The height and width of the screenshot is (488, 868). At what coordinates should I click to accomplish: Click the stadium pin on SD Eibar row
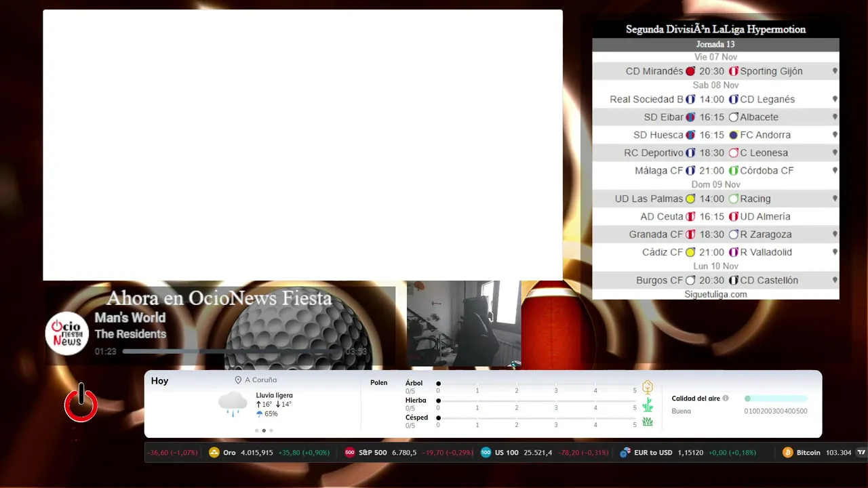click(835, 117)
